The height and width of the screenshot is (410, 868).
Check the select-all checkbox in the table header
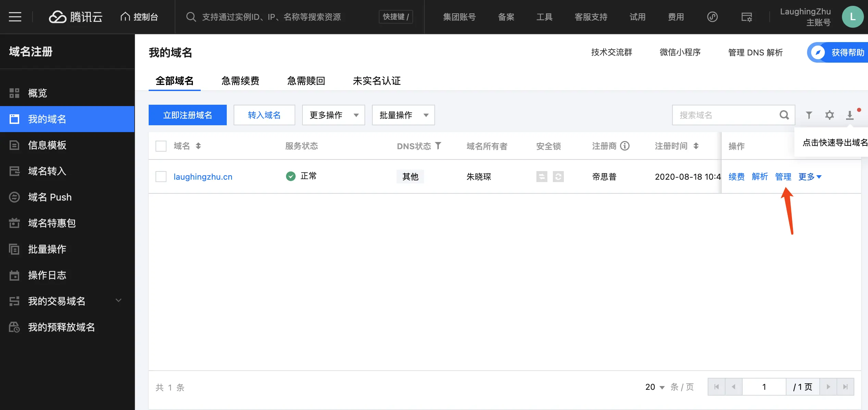click(160, 145)
